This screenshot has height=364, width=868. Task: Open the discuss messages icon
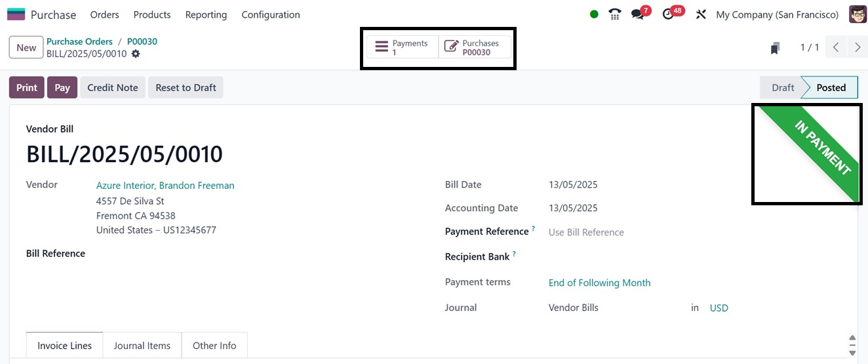(x=637, y=14)
